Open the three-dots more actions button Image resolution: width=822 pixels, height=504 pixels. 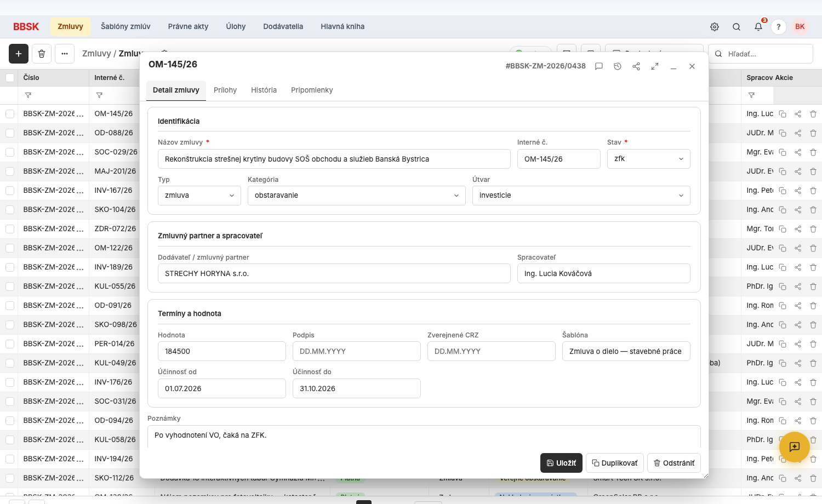(x=65, y=54)
